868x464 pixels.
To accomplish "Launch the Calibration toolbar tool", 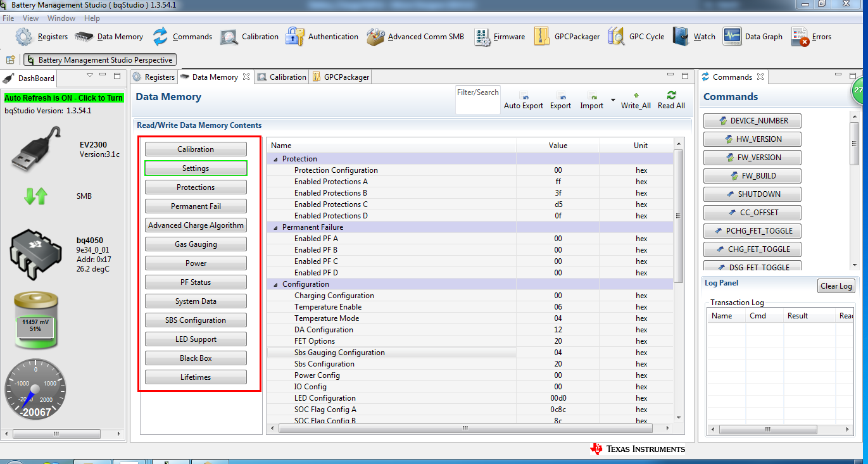I will pyautogui.click(x=249, y=37).
